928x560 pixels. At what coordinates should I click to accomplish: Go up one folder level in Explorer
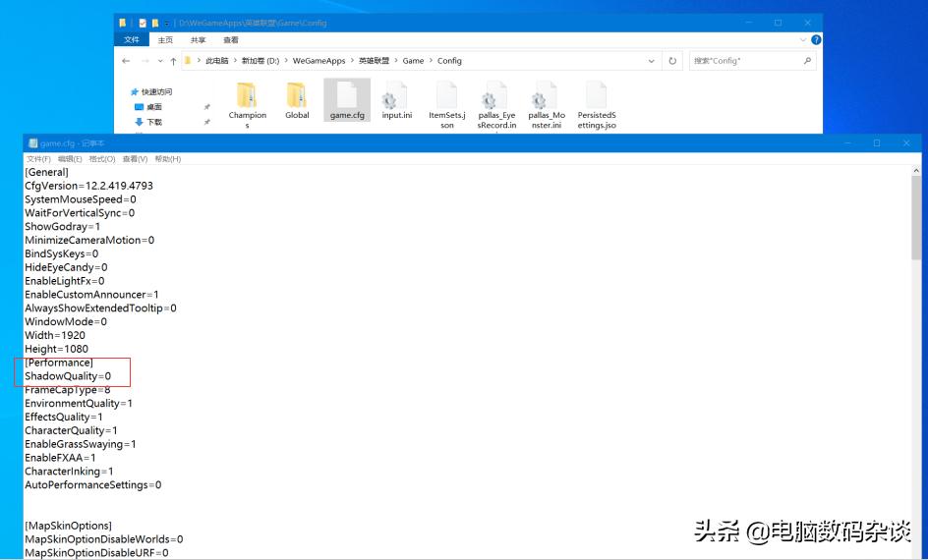174,61
